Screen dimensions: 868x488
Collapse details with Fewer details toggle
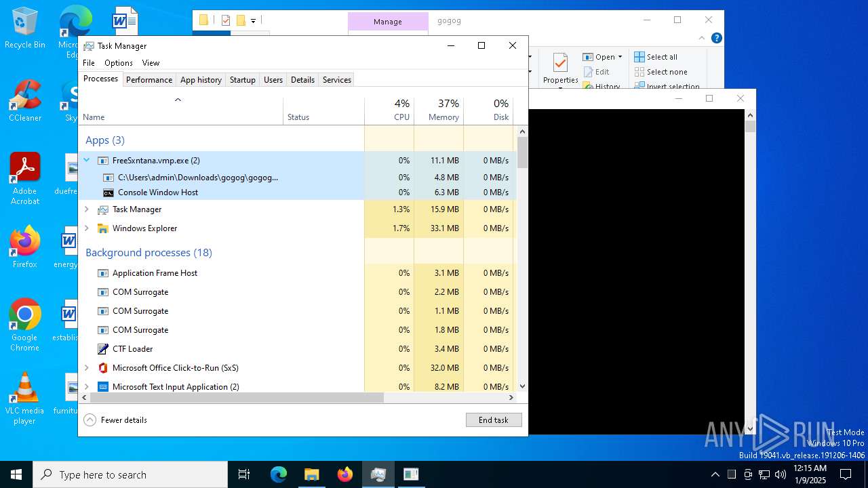point(115,420)
